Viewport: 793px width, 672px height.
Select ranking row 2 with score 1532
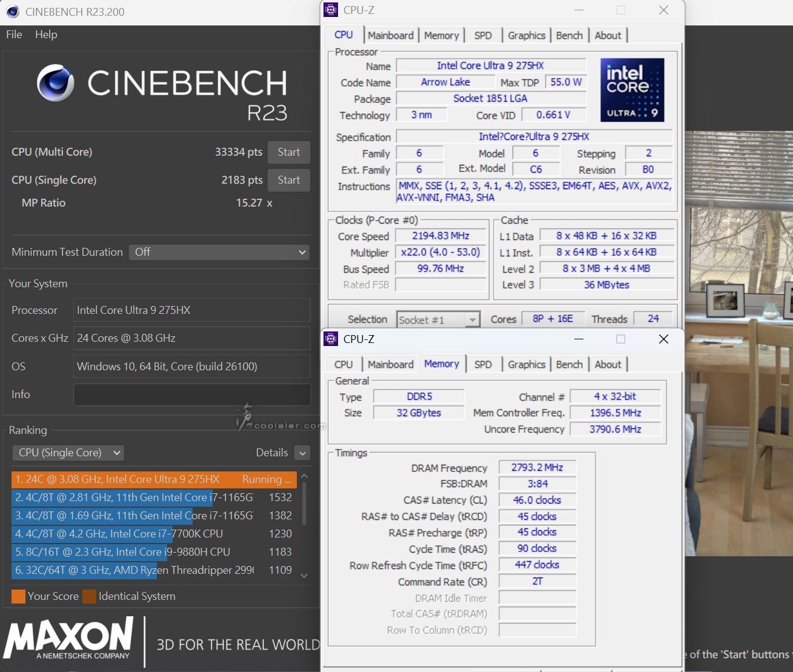click(154, 497)
